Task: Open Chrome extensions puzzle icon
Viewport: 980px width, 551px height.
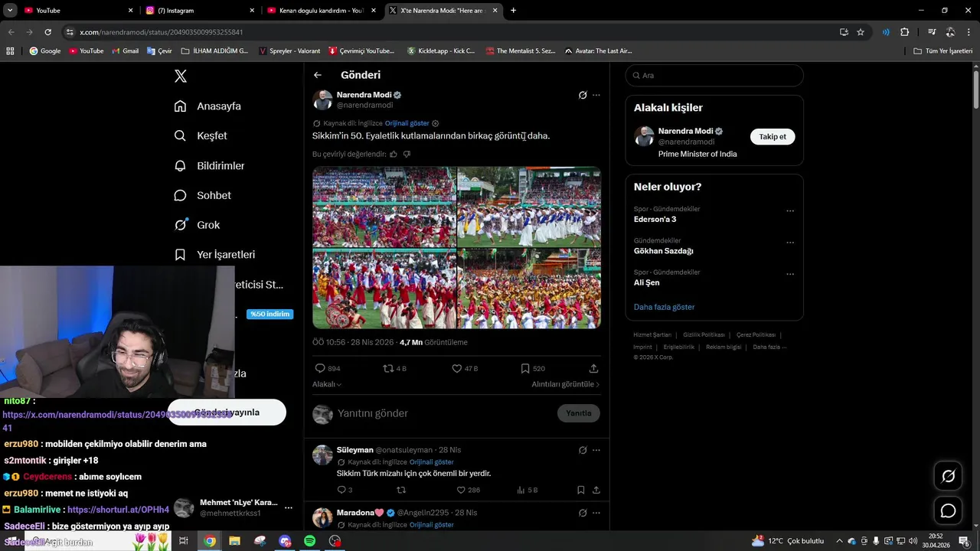Action: pyautogui.click(x=904, y=32)
